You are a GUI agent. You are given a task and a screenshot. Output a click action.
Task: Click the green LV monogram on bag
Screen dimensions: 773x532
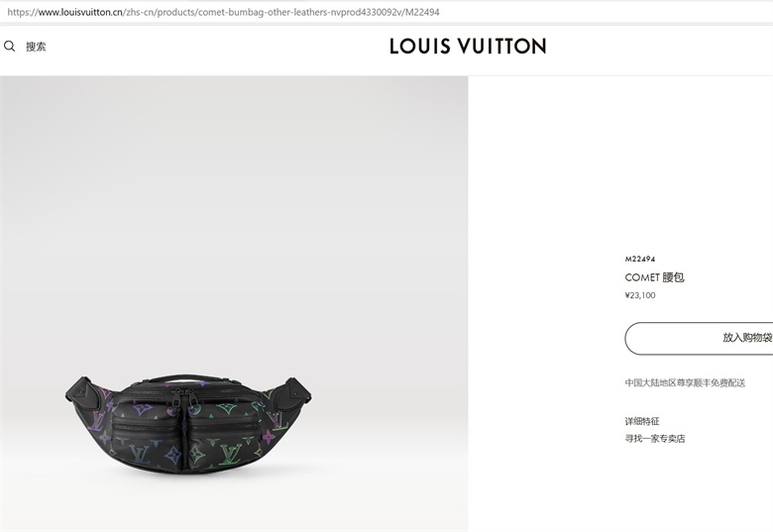tap(231, 454)
